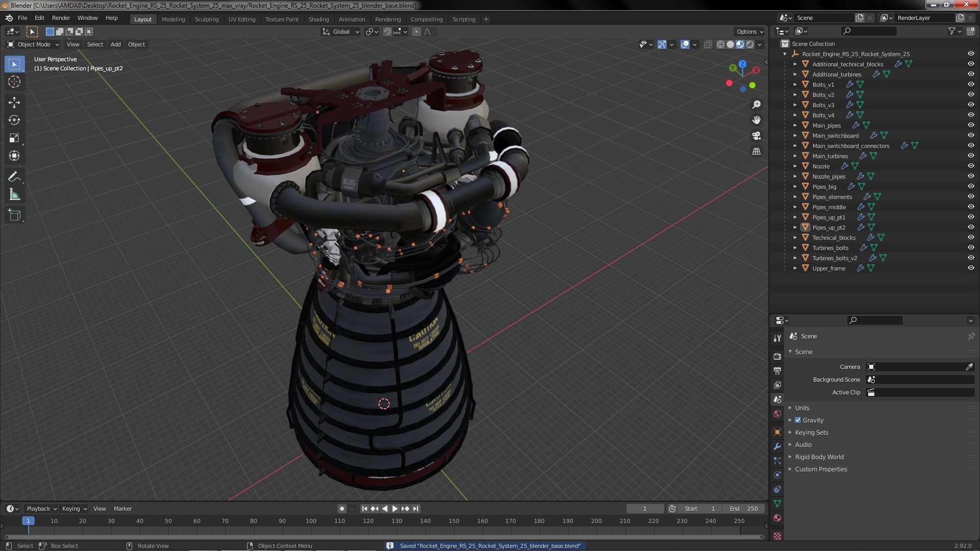980x551 pixels.
Task: Toggle the camera view icon
Action: pyautogui.click(x=756, y=136)
